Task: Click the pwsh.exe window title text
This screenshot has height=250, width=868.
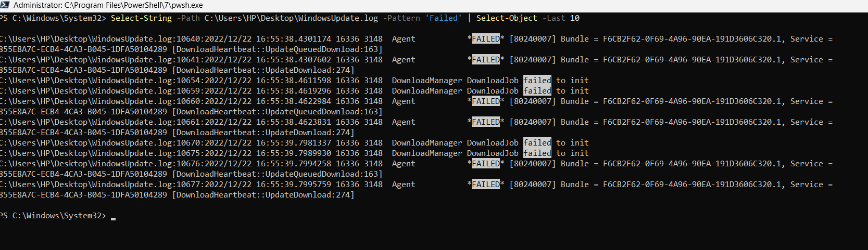Action: click(108, 5)
